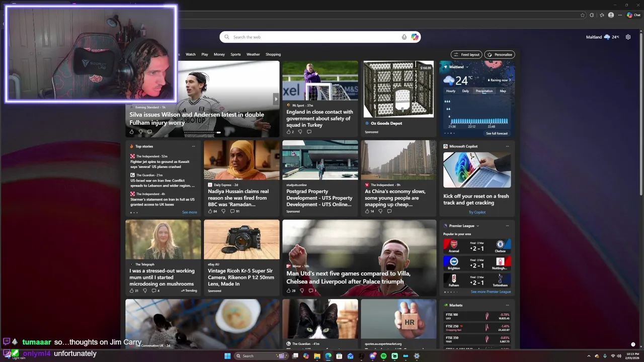Viewport: 644px width, 362px height.
Task: Open the browser profile avatar
Action: pos(611,15)
